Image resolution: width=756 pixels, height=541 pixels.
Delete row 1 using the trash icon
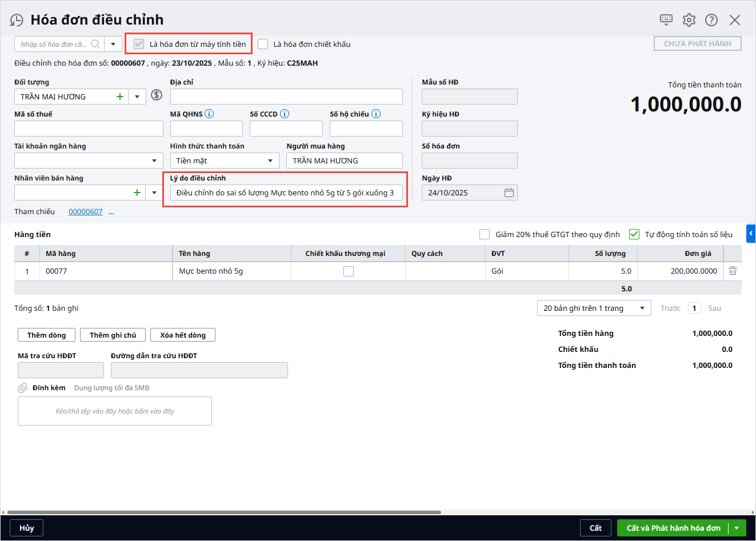733,271
